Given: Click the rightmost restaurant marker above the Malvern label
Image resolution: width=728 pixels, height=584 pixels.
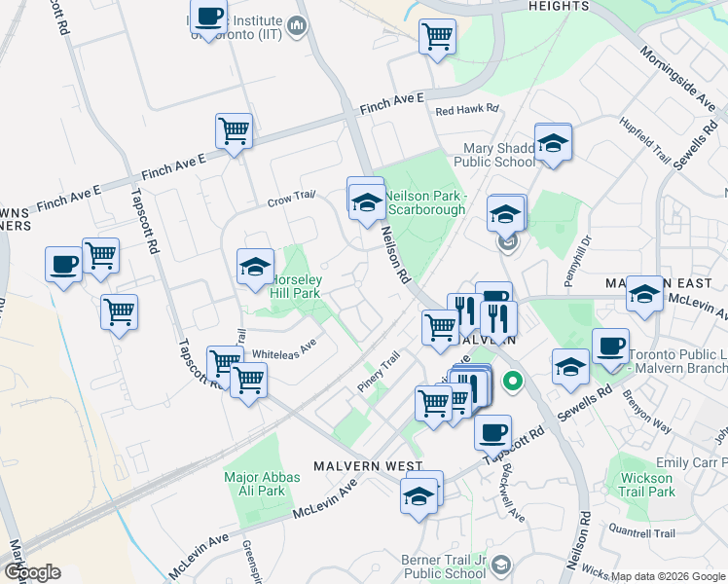Looking at the screenshot, I should (x=499, y=319).
